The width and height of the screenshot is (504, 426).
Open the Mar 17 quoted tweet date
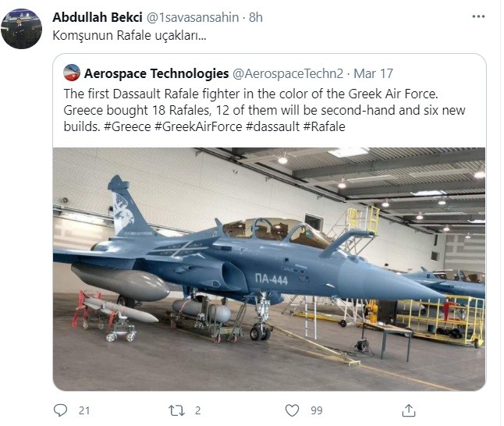coord(373,73)
